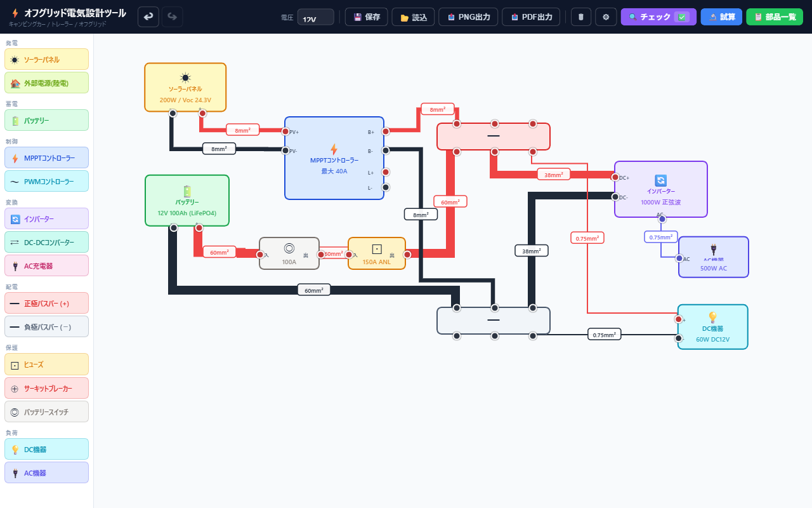Add PWMコントローラー from the palette
The width and height of the screenshot is (812, 508).
point(46,181)
